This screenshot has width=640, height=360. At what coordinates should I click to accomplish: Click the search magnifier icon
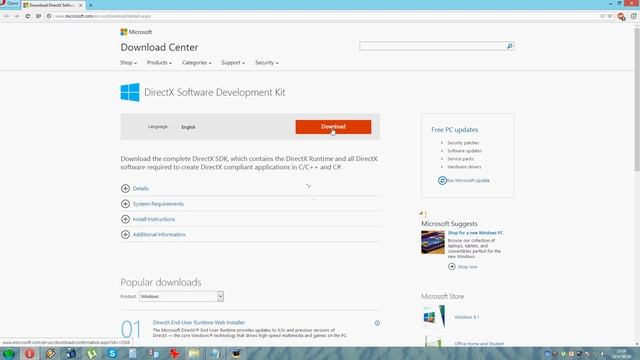point(510,46)
